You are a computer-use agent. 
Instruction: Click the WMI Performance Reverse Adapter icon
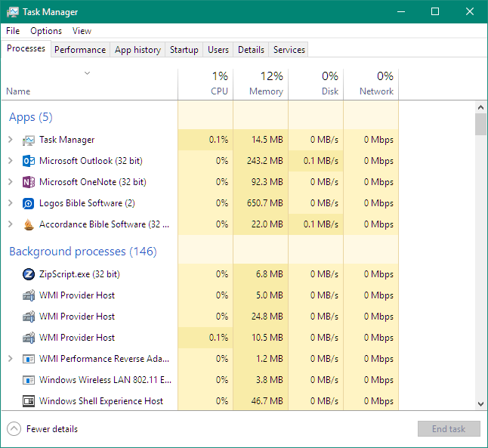[x=29, y=359]
